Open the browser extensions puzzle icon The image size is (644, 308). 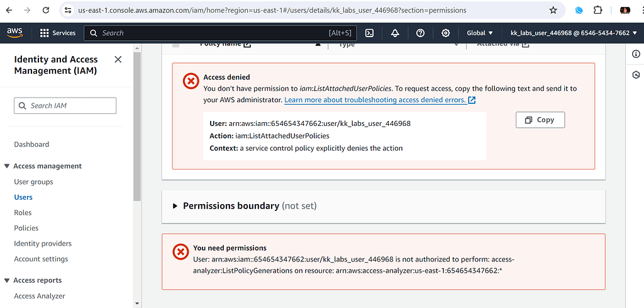597,10
